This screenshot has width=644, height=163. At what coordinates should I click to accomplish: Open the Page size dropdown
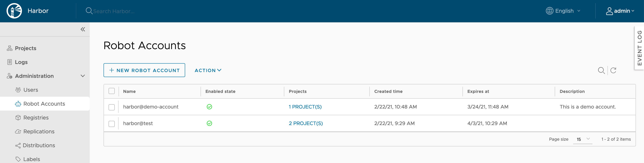coord(582,139)
